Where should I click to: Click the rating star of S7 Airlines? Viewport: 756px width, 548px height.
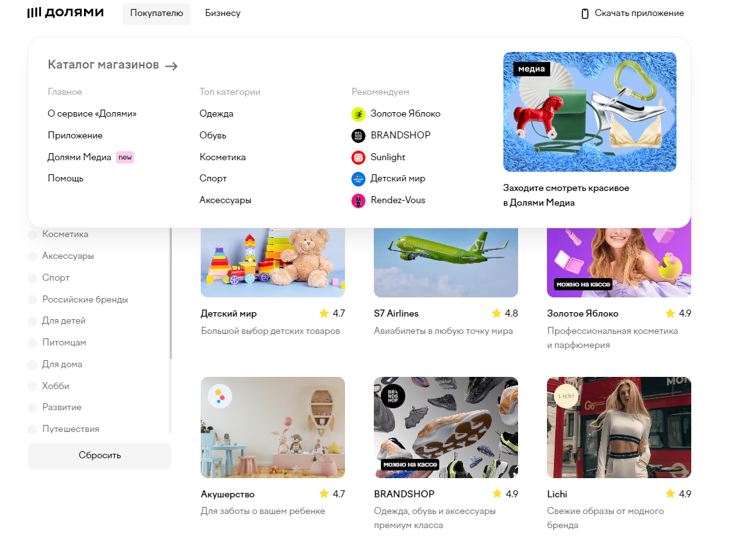coord(496,313)
